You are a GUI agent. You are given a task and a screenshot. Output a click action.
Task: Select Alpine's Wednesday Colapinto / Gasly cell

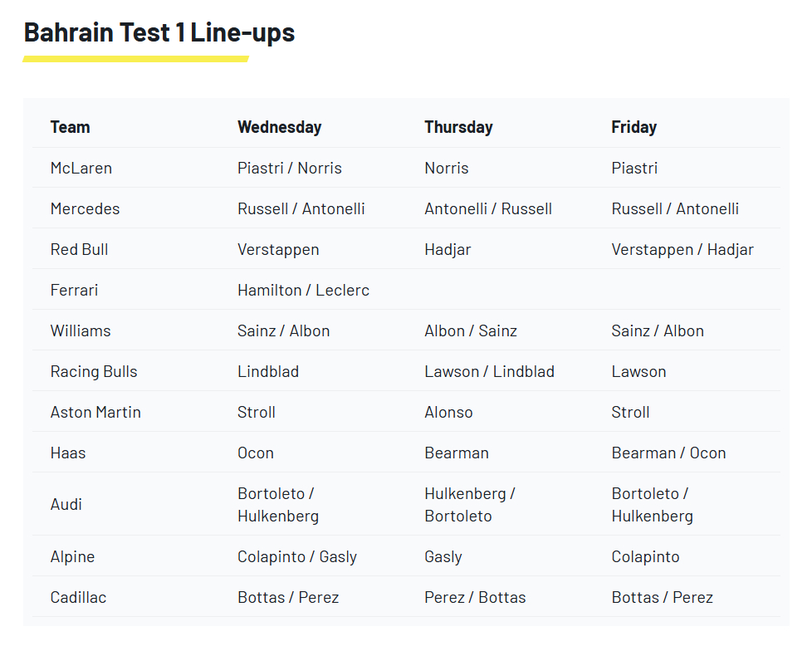pyautogui.click(x=296, y=556)
